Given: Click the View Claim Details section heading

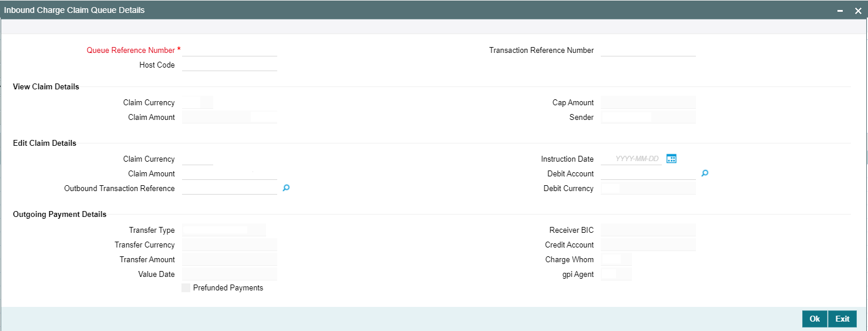Looking at the screenshot, I should [46, 86].
